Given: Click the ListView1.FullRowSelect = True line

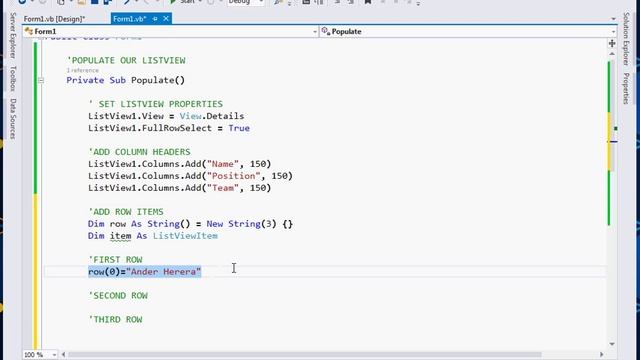Looking at the screenshot, I should tap(169, 128).
